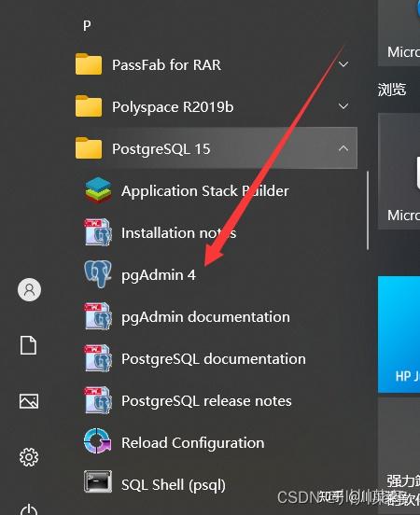Select PostgreSQL release notes text
The width and height of the screenshot is (420, 515).
pyautogui.click(x=206, y=401)
